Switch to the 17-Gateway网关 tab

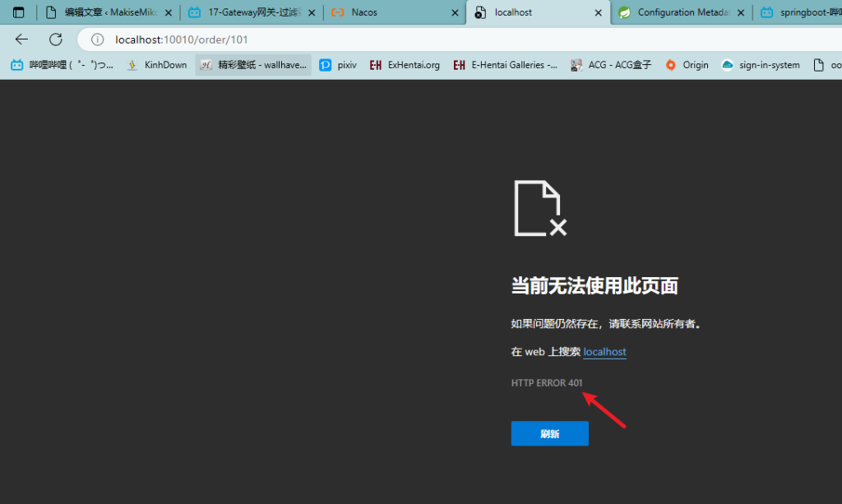point(252,12)
